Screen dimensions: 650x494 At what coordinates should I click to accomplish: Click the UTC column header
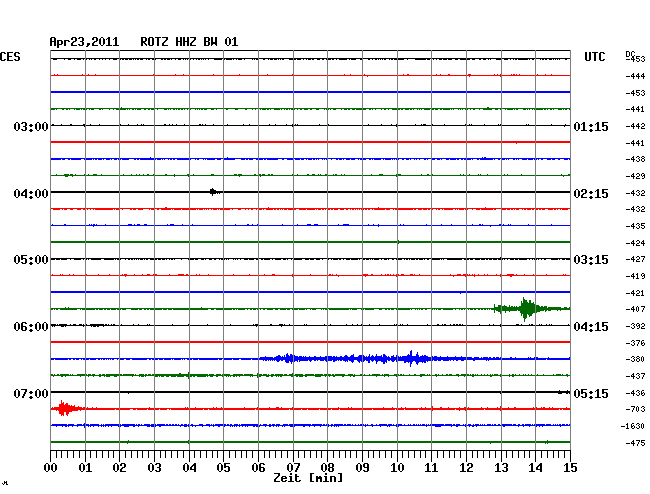click(x=594, y=57)
